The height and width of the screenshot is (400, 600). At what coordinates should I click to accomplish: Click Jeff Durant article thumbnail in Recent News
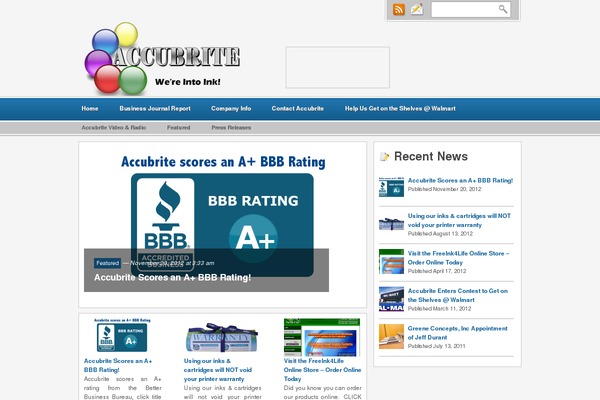[391, 336]
